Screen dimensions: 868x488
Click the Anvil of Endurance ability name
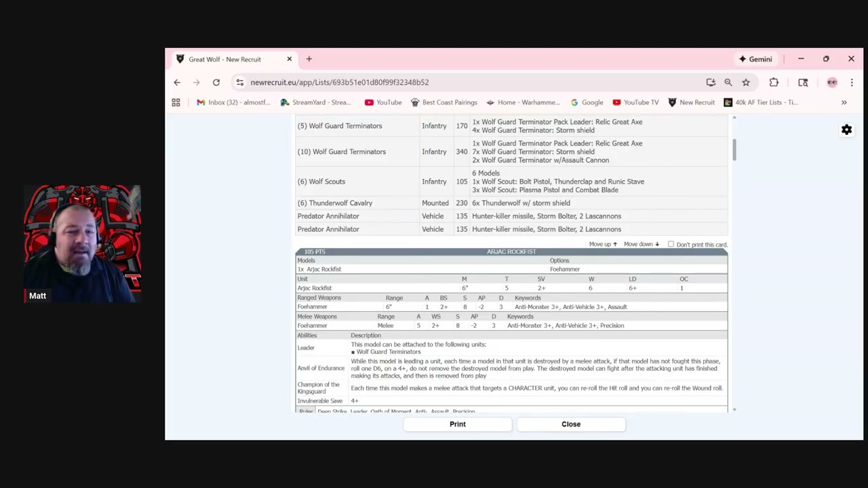[x=321, y=368]
